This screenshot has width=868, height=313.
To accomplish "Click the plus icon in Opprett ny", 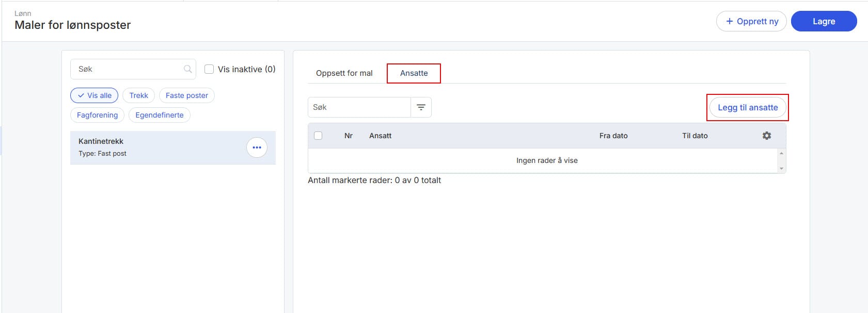I will click(729, 21).
